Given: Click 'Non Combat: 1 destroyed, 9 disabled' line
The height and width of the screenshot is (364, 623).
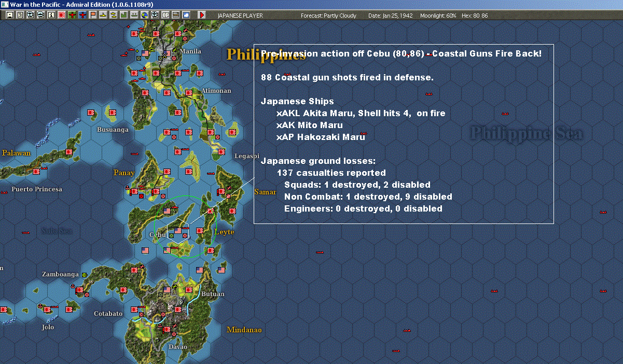Looking at the screenshot, I should click(x=368, y=197).
